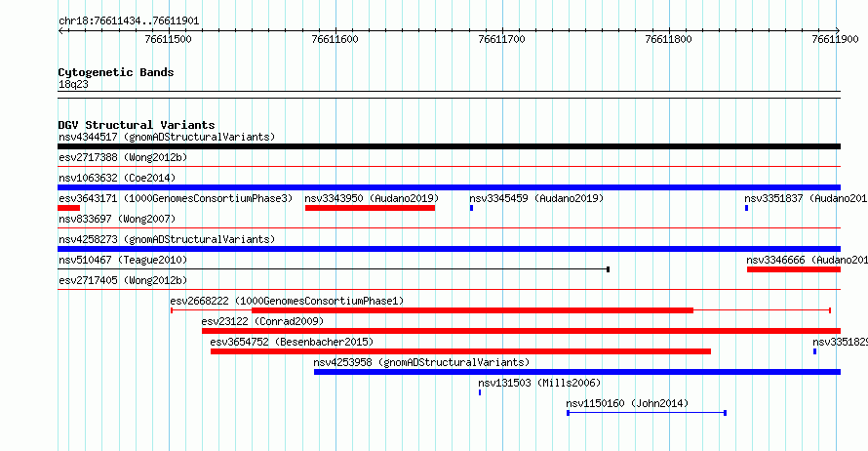
Task: Open the nsv3345459 (Audano2019) label
Action: 536,198
